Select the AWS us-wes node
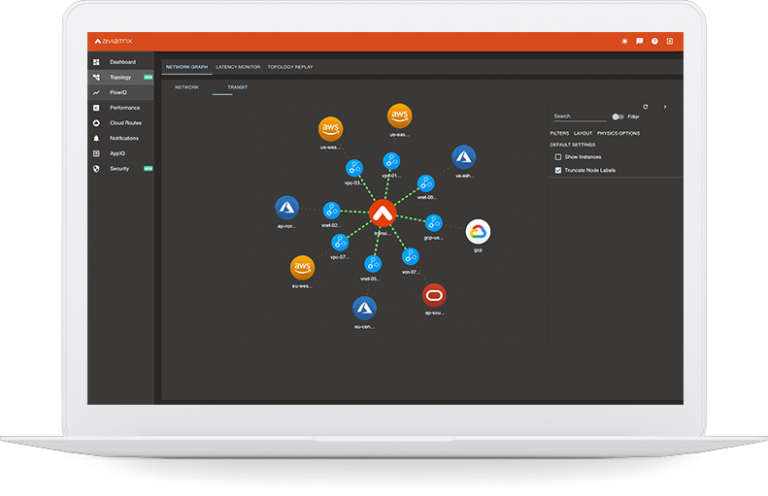The image size is (768, 496). click(331, 129)
